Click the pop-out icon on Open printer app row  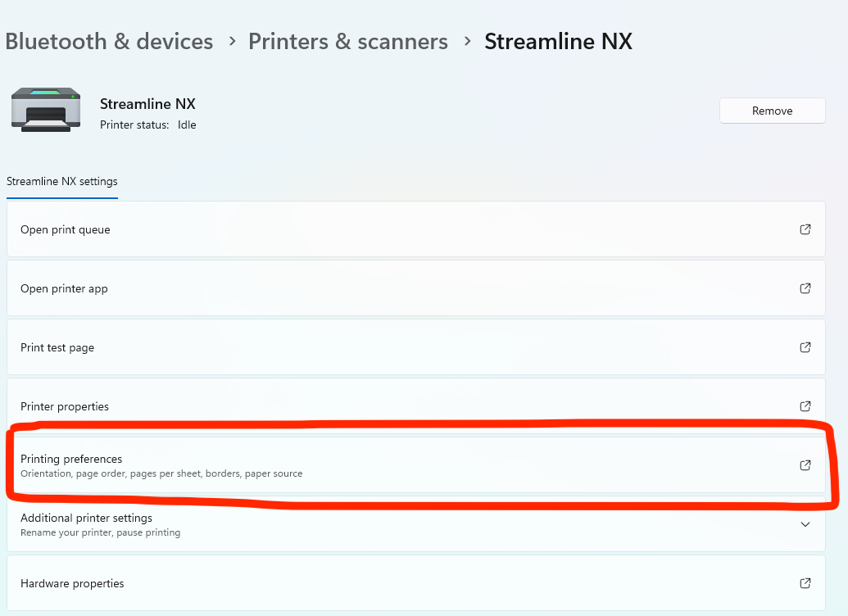805,288
